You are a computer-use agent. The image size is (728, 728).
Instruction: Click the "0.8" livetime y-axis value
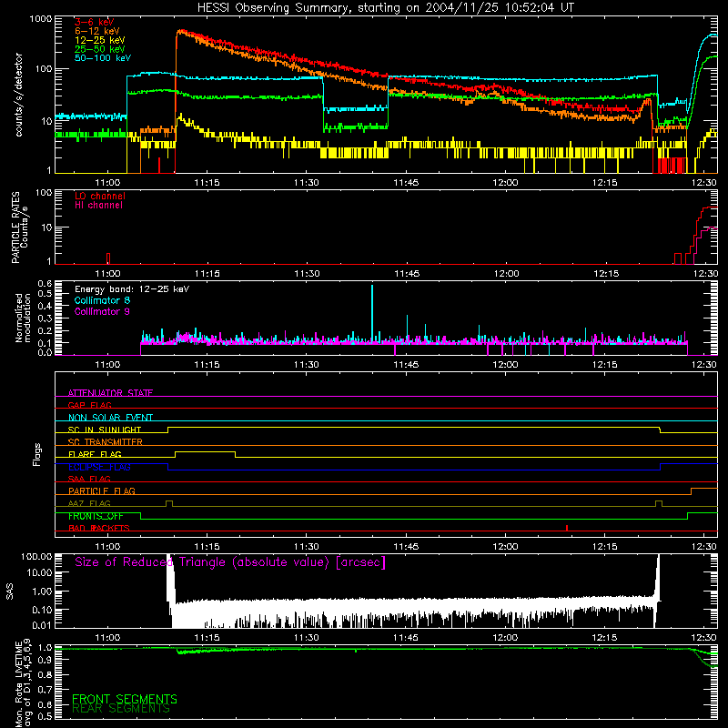tap(45, 674)
